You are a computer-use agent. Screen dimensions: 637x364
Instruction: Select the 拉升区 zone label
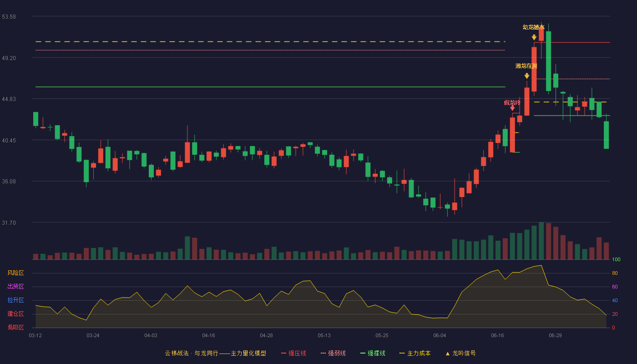16,300
